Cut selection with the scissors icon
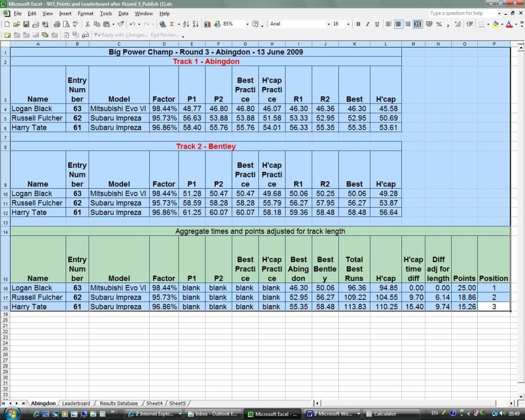 87,24
